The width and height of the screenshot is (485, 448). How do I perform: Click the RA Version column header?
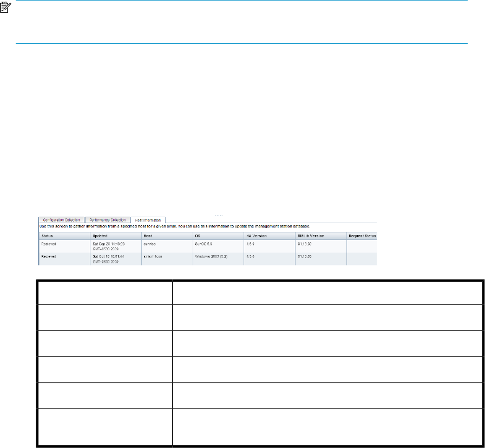257,236
